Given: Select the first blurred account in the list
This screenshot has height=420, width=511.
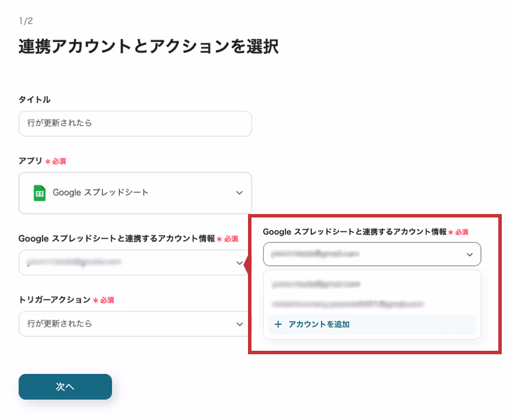Looking at the screenshot, I should (372, 284).
